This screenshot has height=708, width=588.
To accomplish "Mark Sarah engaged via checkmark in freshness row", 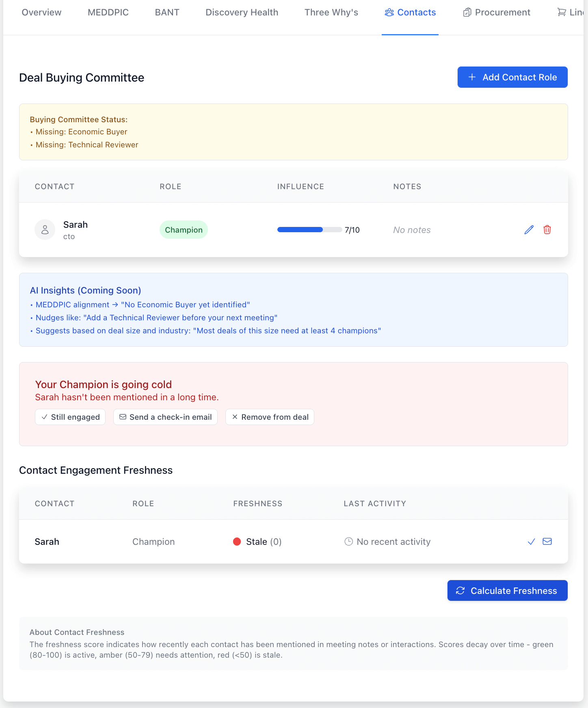I will (531, 542).
